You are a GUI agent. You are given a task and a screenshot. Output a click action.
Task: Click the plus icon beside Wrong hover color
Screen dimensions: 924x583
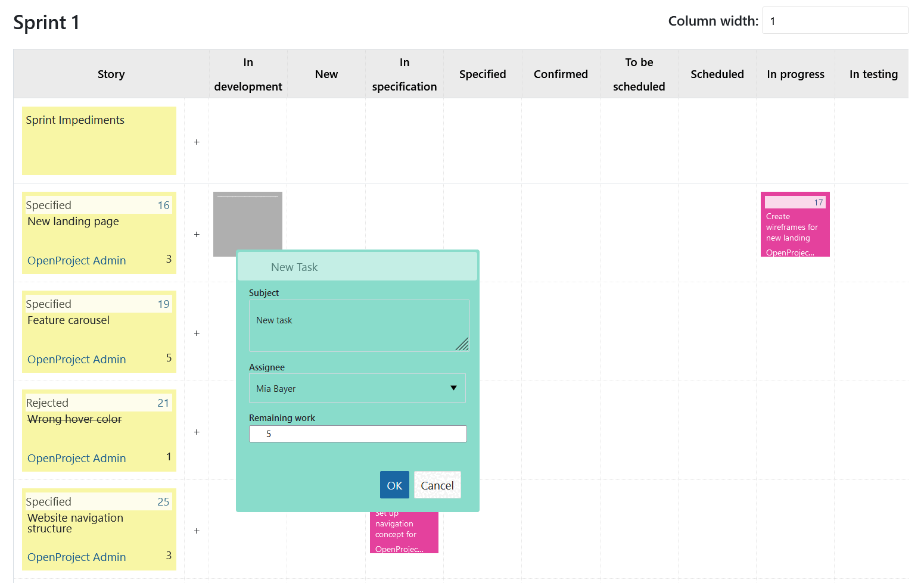point(197,432)
